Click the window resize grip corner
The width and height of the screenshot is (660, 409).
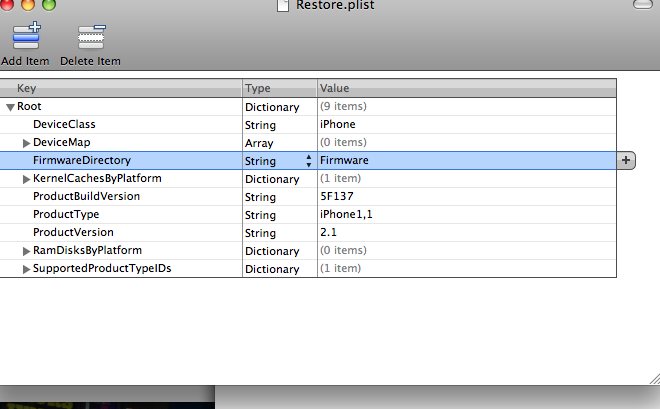(655, 379)
